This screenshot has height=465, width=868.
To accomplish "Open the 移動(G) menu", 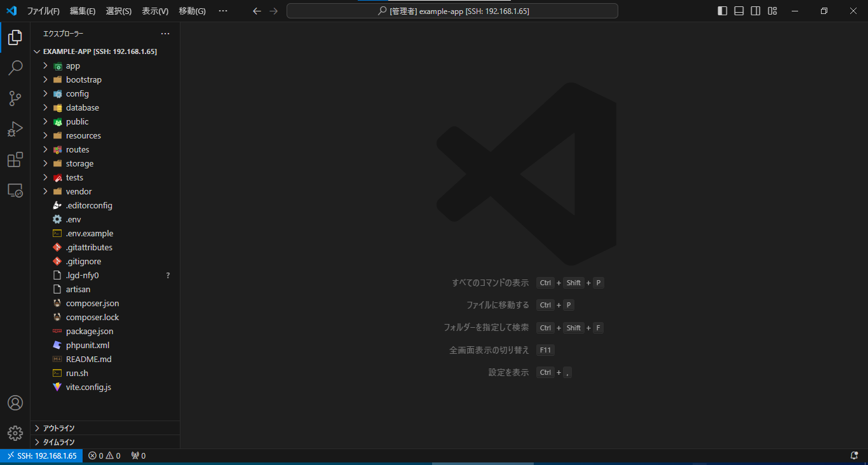I will point(193,11).
